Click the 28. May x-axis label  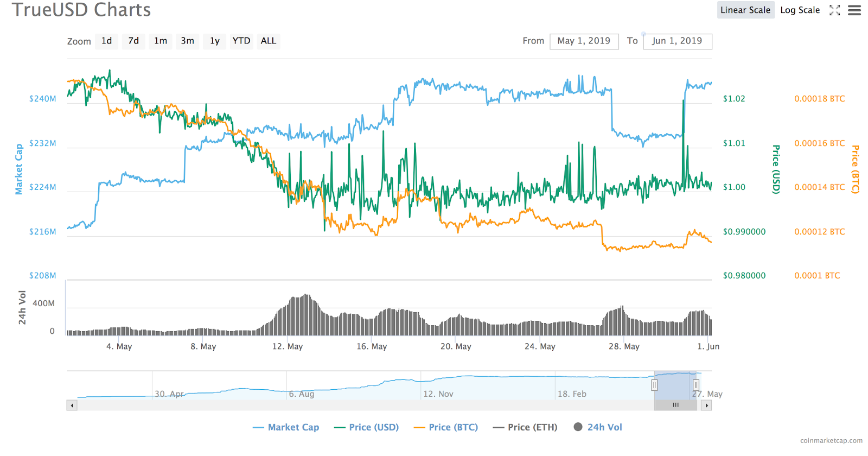click(x=624, y=346)
